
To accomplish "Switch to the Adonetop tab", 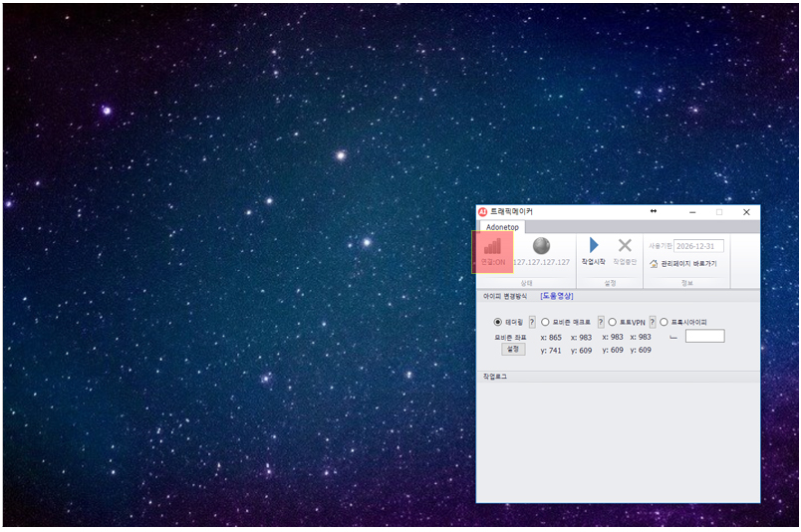I will coord(502,227).
